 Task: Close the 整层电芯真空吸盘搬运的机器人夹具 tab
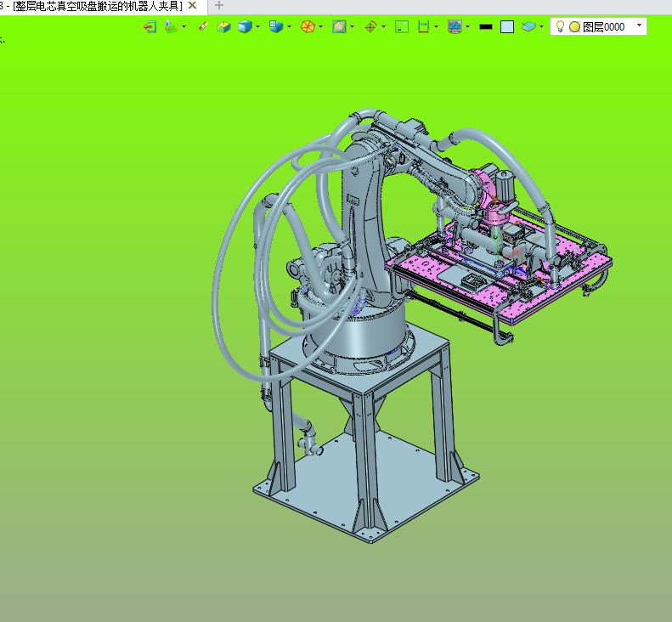tap(193, 6)
